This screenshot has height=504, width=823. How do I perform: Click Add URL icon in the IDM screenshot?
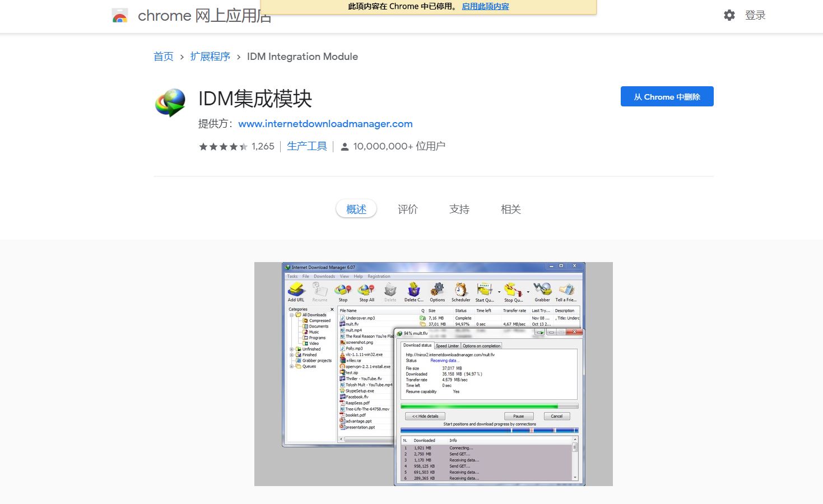(296, 290)
